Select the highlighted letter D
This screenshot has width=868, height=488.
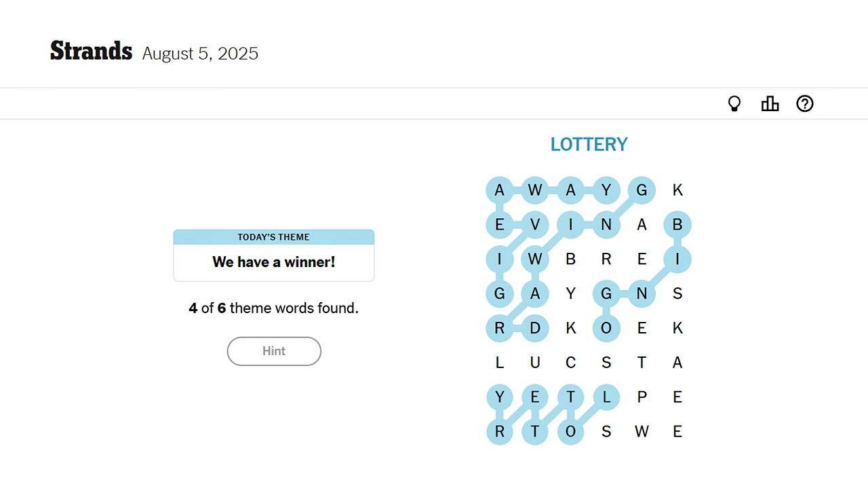[x=535, y=328]
